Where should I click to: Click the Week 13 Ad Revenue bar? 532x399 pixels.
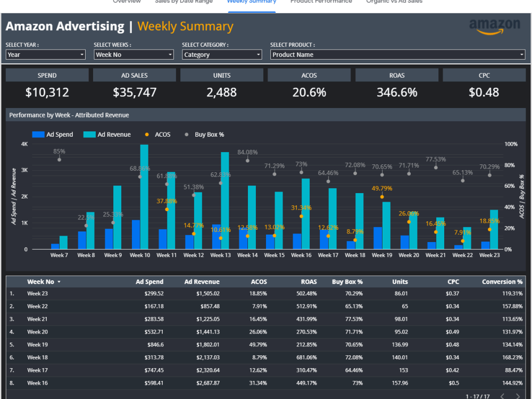225,201
